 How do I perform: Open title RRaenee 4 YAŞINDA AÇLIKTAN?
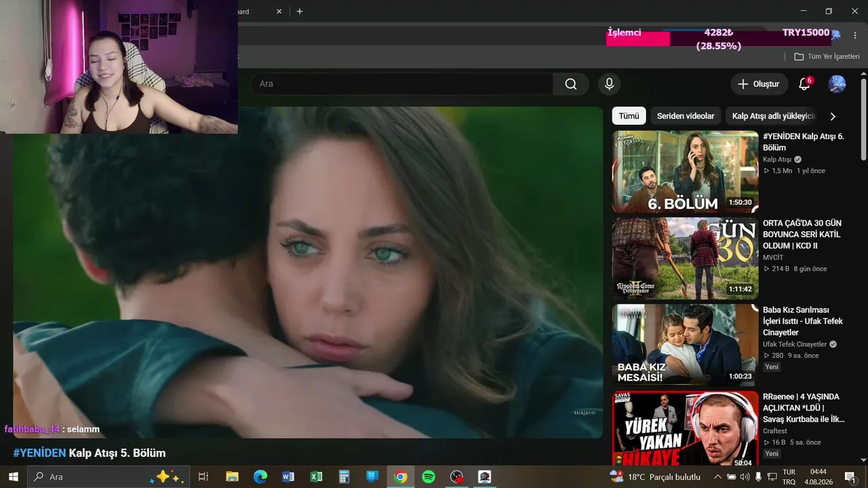tap(804, 408)
